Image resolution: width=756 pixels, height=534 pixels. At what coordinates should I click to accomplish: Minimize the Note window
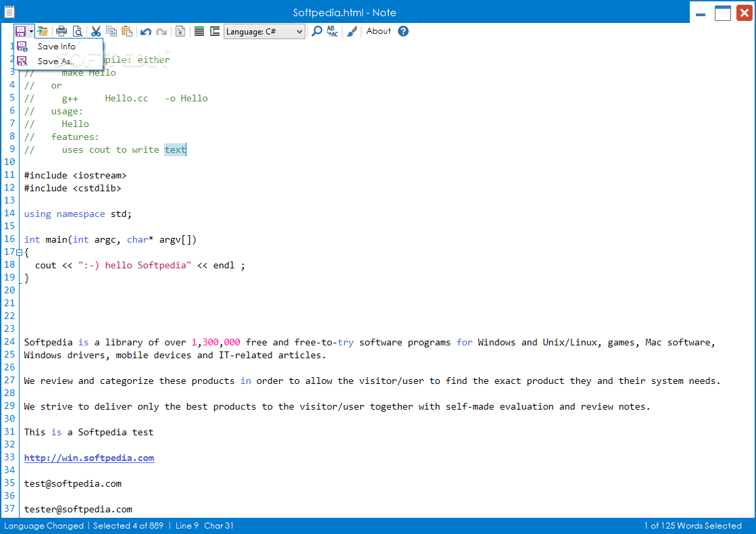(701, 13)
